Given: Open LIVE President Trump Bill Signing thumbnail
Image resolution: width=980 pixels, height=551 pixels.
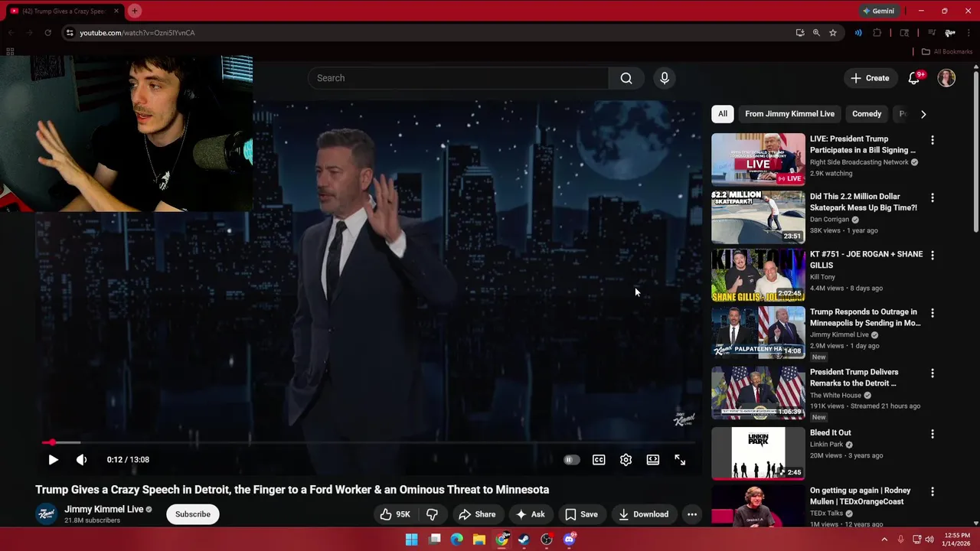Looking at the screenshot, I should coord(758,159).
